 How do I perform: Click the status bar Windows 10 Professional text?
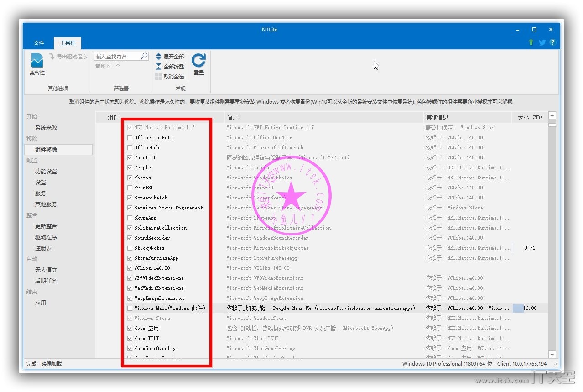tap(474, 364)
